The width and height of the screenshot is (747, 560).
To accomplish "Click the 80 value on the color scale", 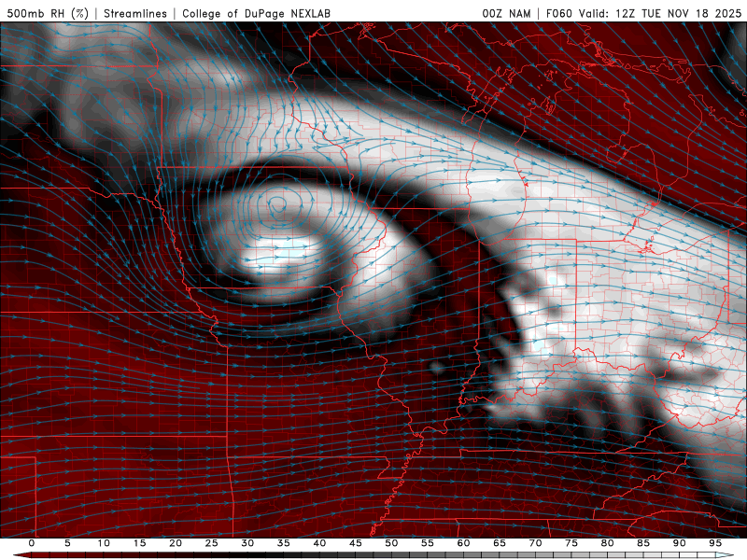I will pos(607,543).
